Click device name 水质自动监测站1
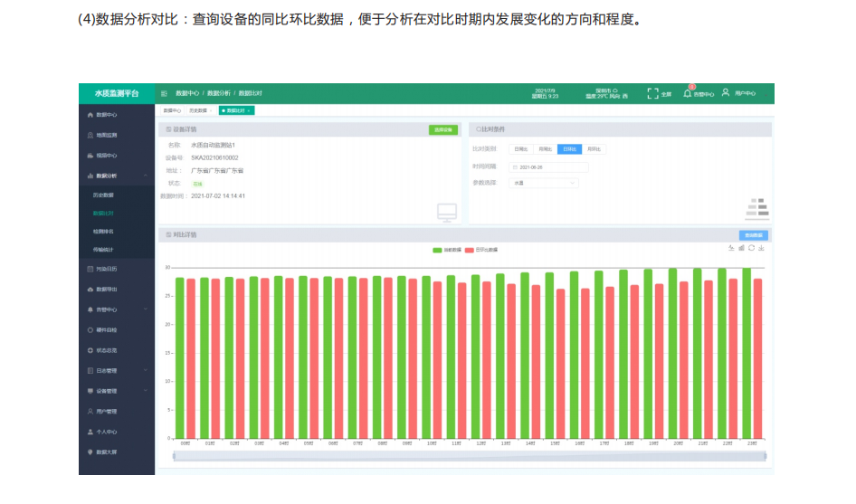This screenshot has width=856, height=504. (213, 146)
